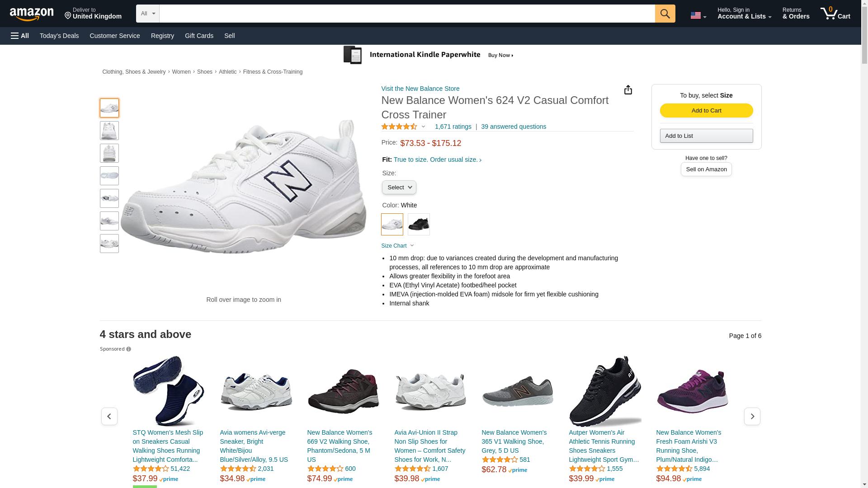Open the star rating breakdown popover
Screen dimensions: 868x488
pos(403,127)
